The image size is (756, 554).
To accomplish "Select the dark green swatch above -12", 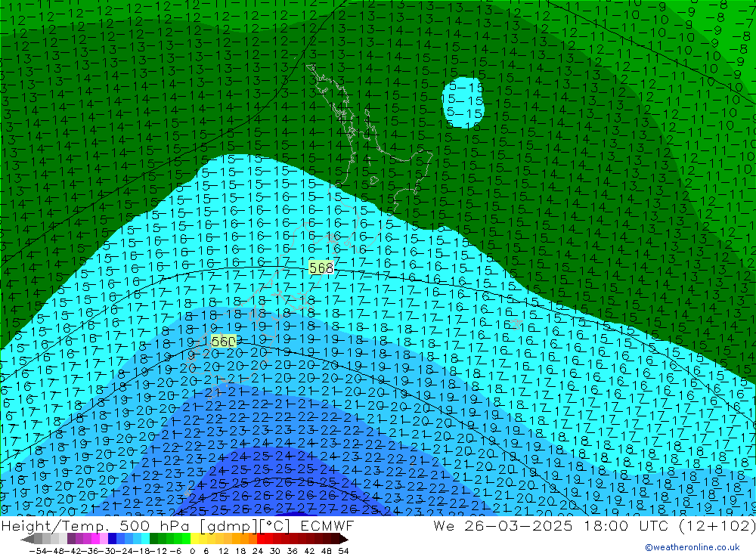I will pyautogui.click(x=153, y=539).
